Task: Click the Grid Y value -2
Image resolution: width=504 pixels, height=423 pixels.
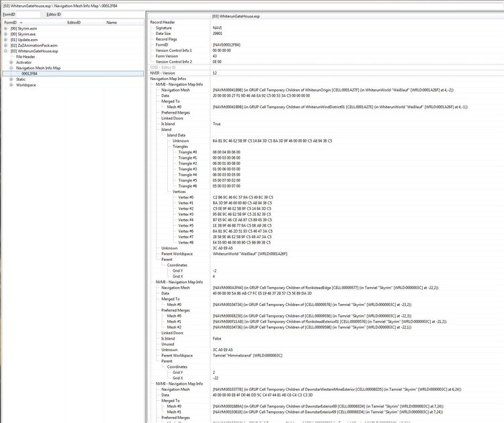Action: [214, 271]
